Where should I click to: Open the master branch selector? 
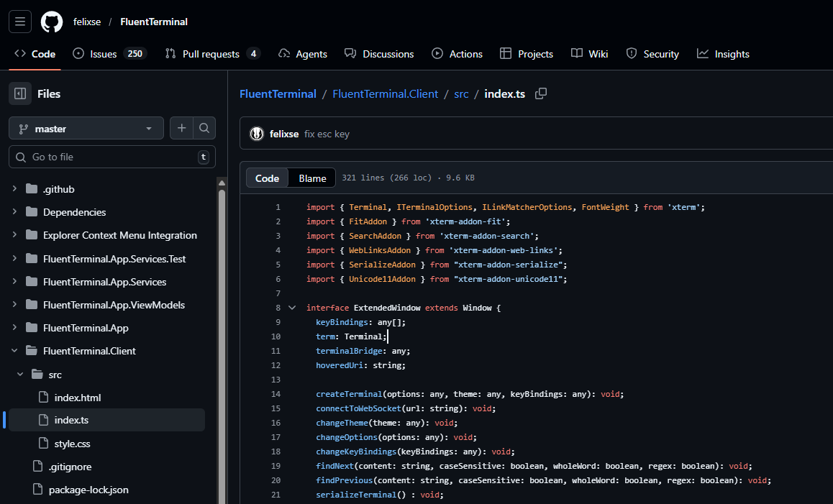tap(85, 128)
